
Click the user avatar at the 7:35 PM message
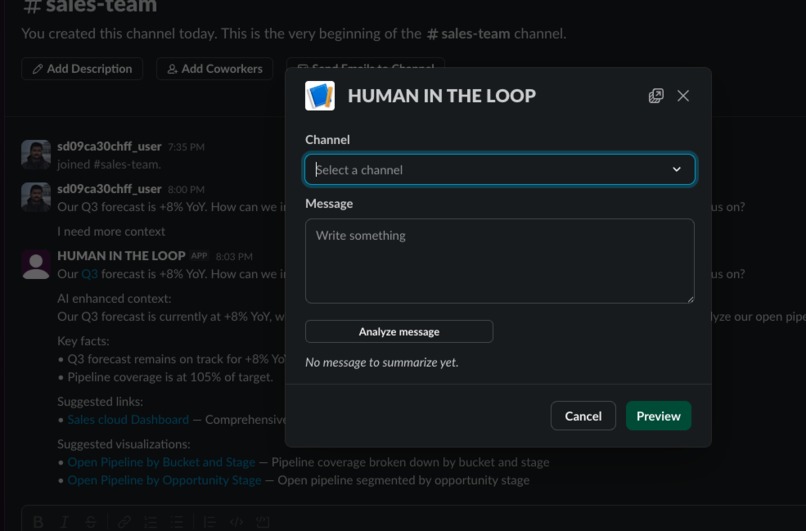(x=36, y=154)
